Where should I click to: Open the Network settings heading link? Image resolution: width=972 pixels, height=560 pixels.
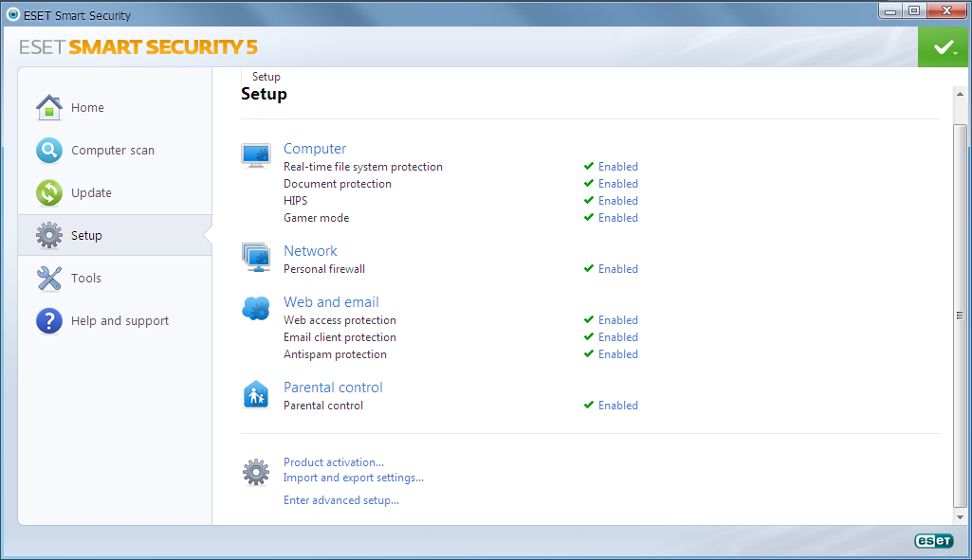310,251
